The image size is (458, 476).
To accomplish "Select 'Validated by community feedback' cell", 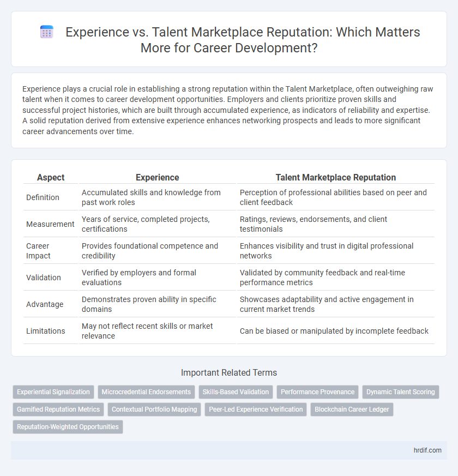I will (x=336, y=278).
